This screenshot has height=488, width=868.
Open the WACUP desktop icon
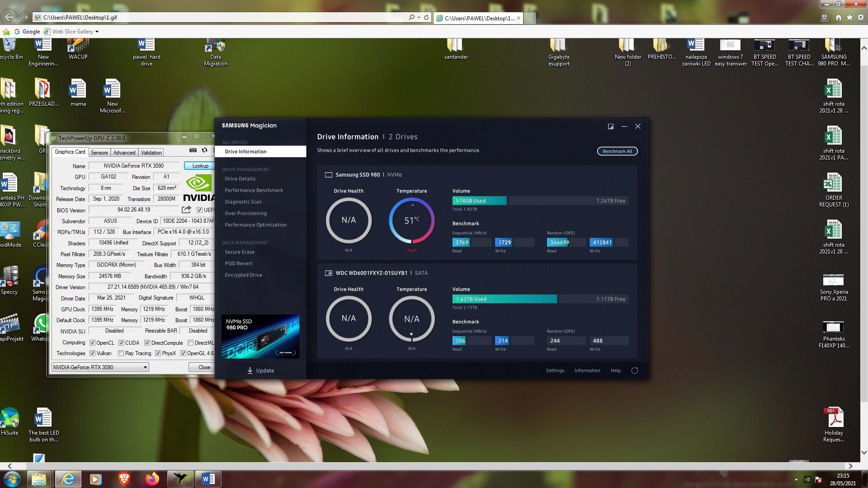click(x=78, y=49)
